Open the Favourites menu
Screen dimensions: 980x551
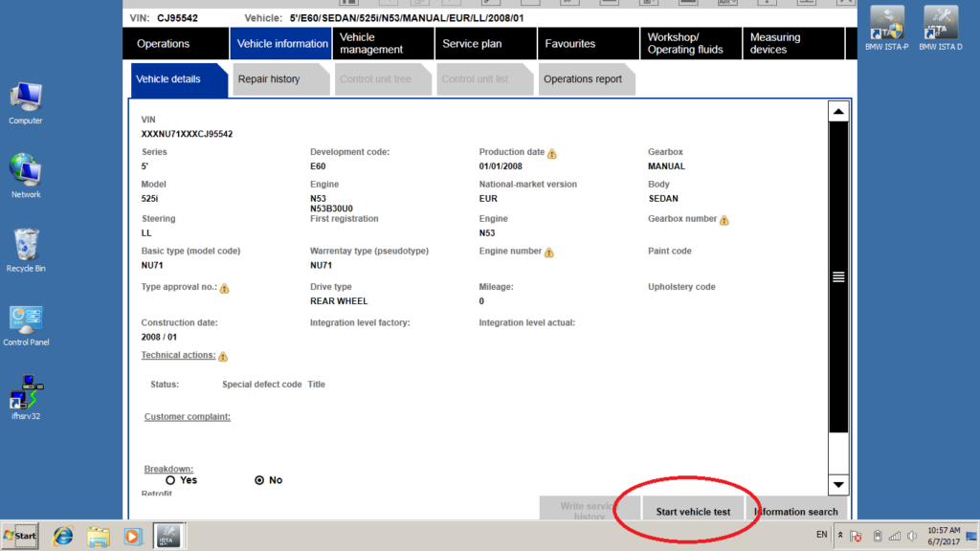point(589,44)
